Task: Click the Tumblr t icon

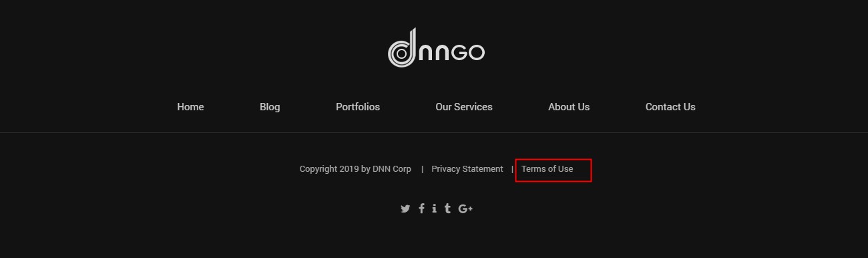Action: pyautogui.click(x=447, y=209)
